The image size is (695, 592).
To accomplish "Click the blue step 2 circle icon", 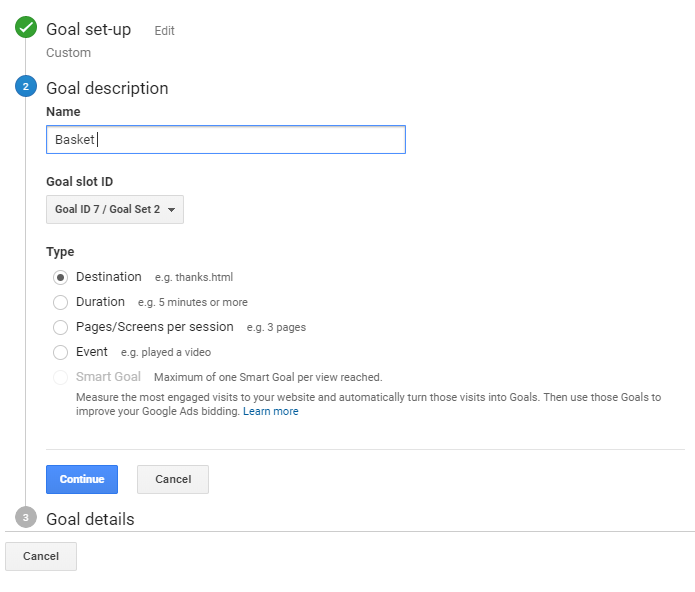I will pos(26,87).
